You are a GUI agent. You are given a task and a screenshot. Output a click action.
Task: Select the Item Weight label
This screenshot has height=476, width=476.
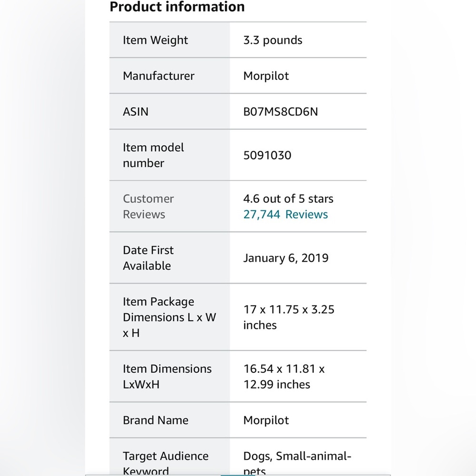[155, 40]
